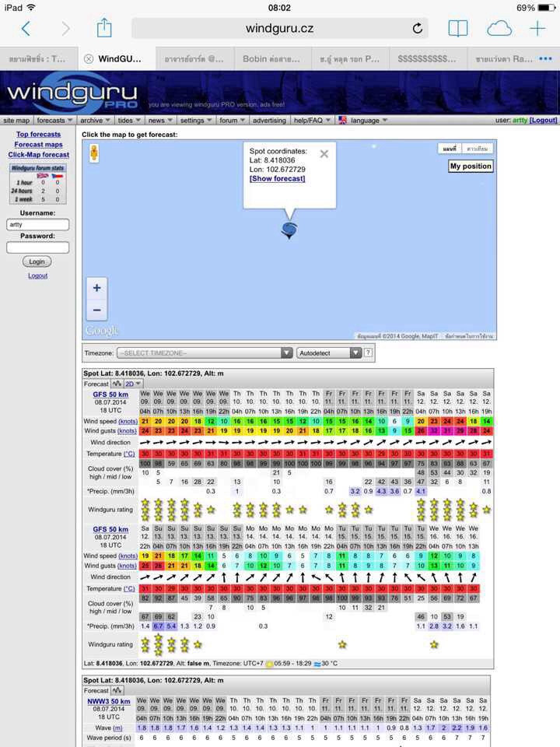Viewport: 560px width, 747px height.
Task: Click the second table's Wind speed knots link
Action: point(128,556)
